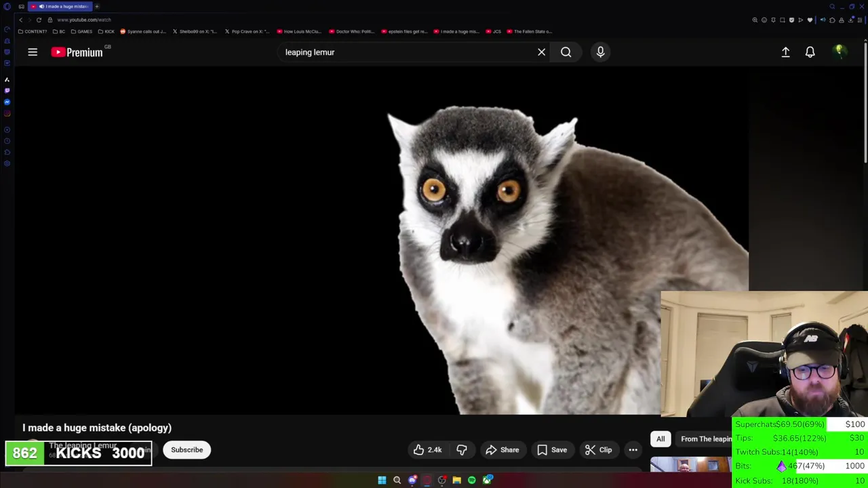Open the BC bookmarks folder
The image size is (868, 488).
coord(59,31)
